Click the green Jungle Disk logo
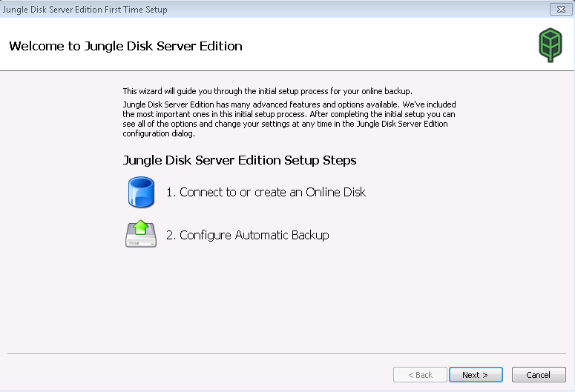Viewport: 575px width, 392px height. tap(550, 45)
